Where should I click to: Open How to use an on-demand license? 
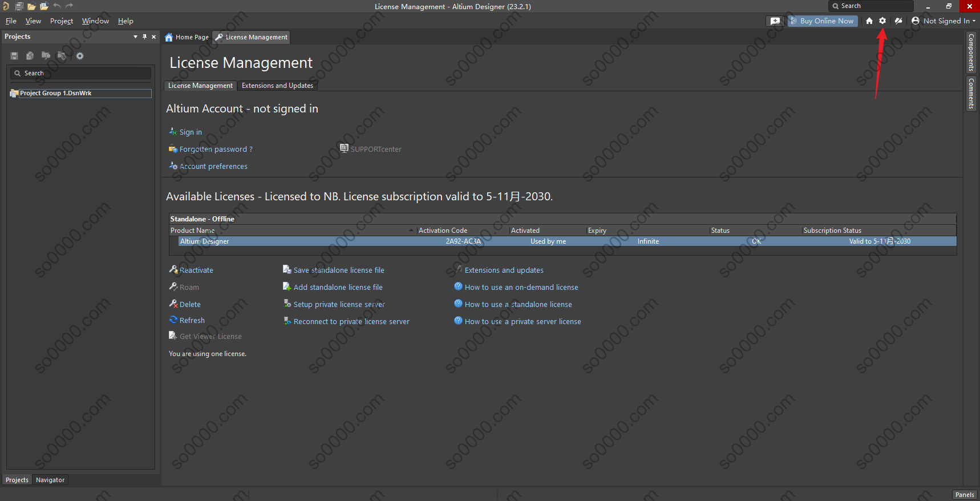(x=521, y=287)
